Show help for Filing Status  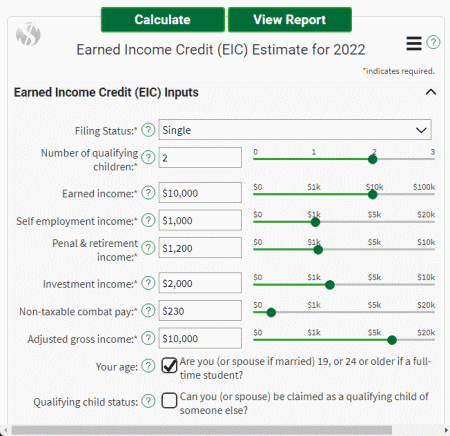[148, 130]
